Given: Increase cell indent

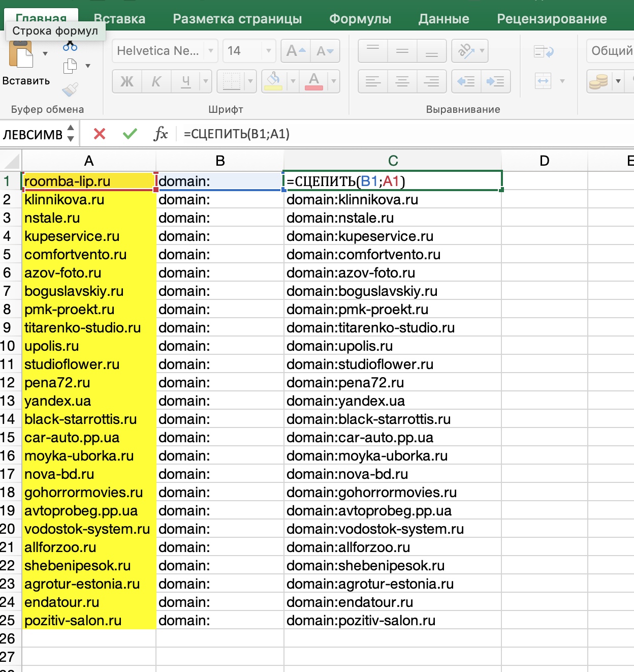Looking at the screenshot, I should 495,81.
